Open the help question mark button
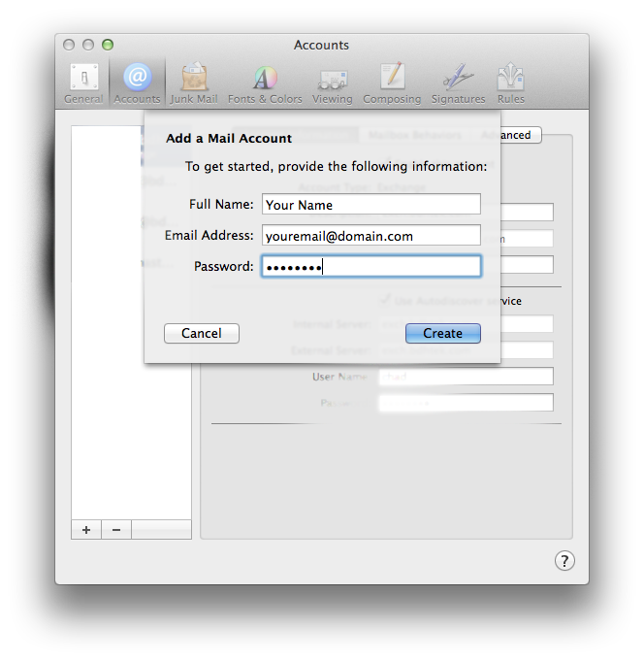This screenshot has height=661, width=644. [x=564, y=561]
